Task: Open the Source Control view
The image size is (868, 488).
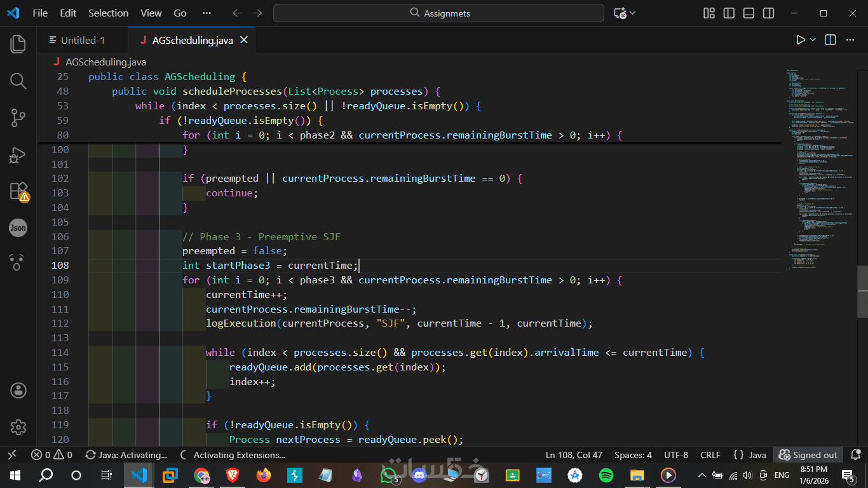Action: 18,118
